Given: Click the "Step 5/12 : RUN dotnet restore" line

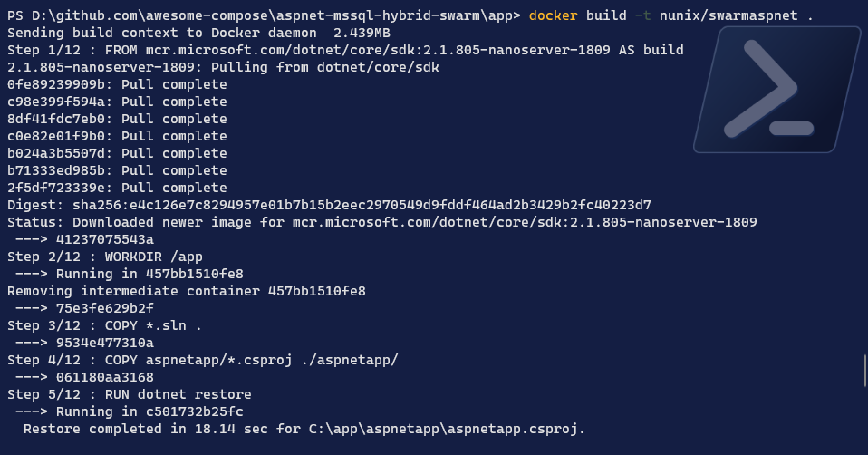Looking at the screenshot, I should coord(130,394).
